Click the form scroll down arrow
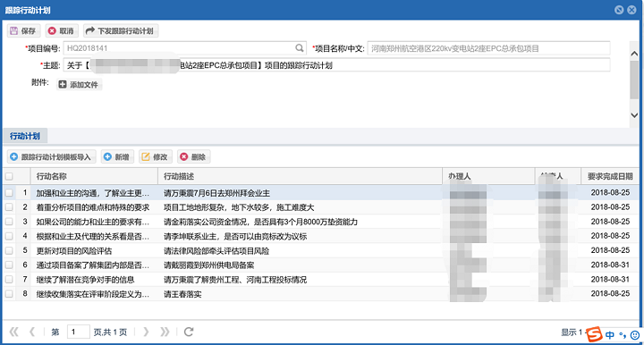 [x=634, y=115]
